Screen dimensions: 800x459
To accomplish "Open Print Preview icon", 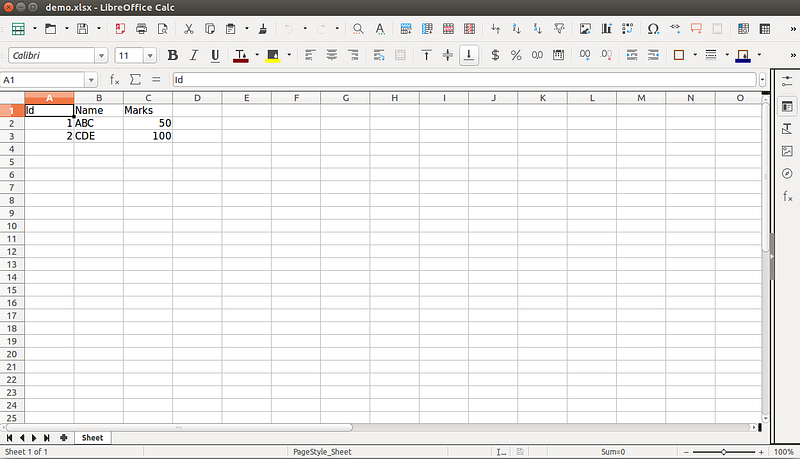I will click(163, 29).
